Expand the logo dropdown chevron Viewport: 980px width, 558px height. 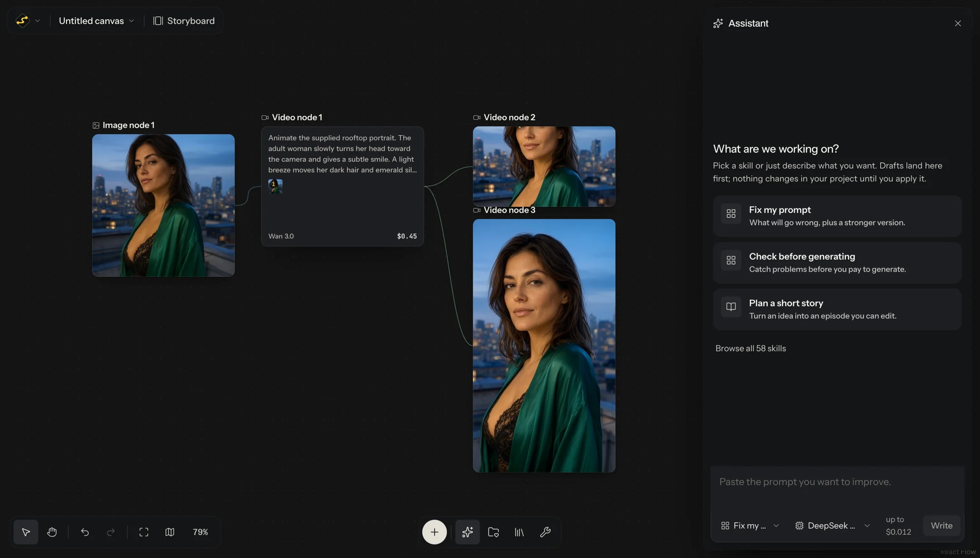pos(37,21)
